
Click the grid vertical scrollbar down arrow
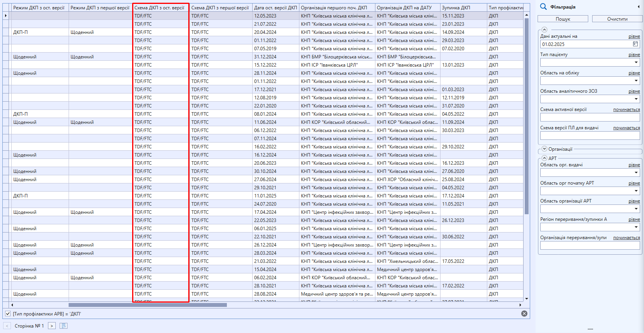pyautogui.click(x=527, y=299)
